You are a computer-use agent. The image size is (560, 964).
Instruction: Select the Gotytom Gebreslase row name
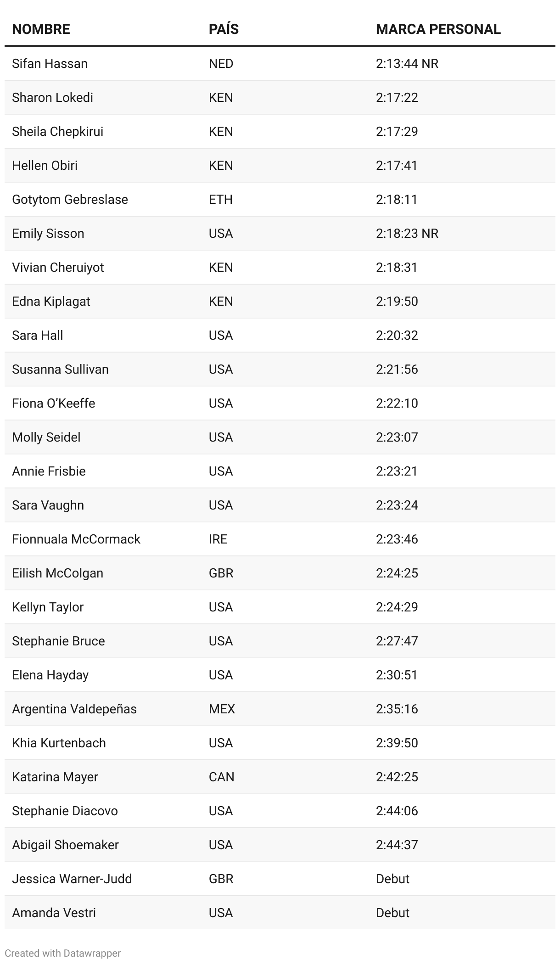(70, 199)
